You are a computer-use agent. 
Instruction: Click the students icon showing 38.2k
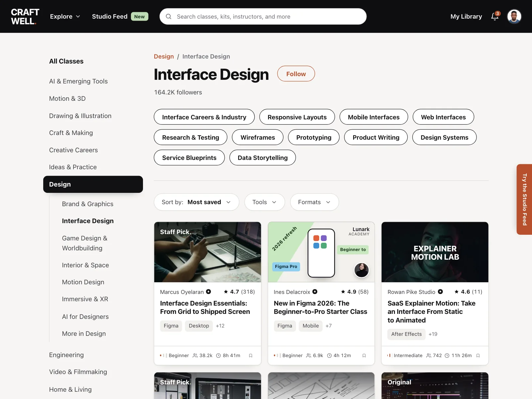(x=195, y=355)
